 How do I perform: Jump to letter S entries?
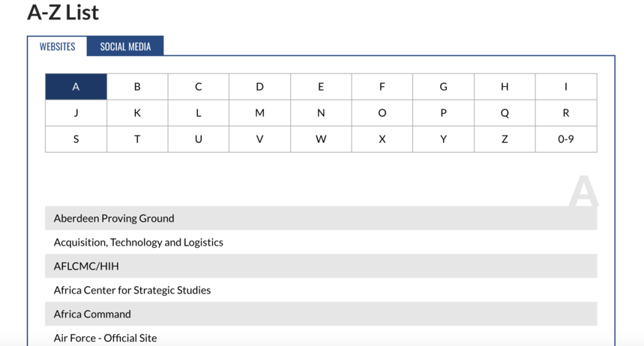click(x=76, y=139)
